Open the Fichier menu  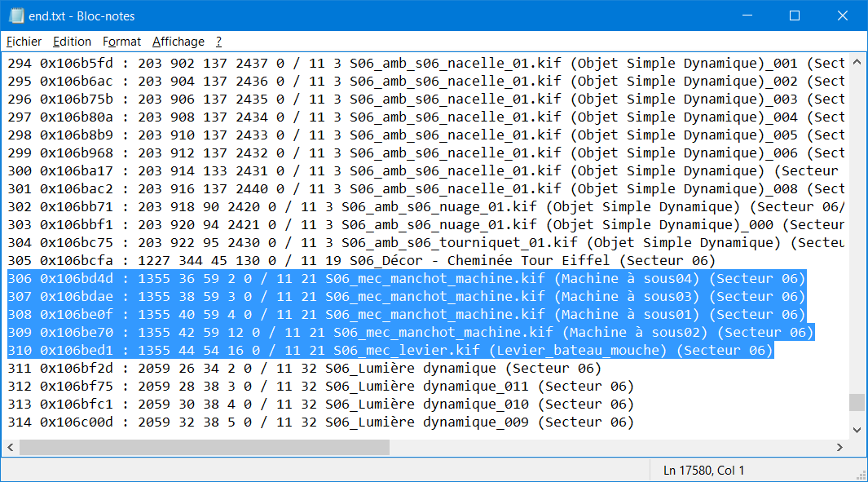coord(24,42)
